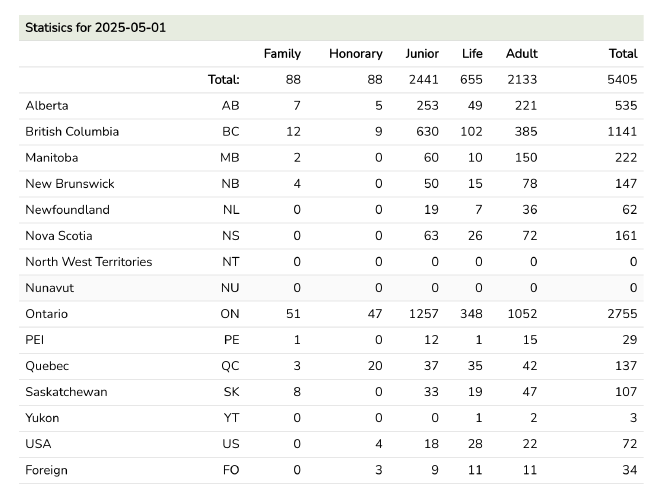660x496 pixels.
Task: Select the Life column header
Action: 472,53
